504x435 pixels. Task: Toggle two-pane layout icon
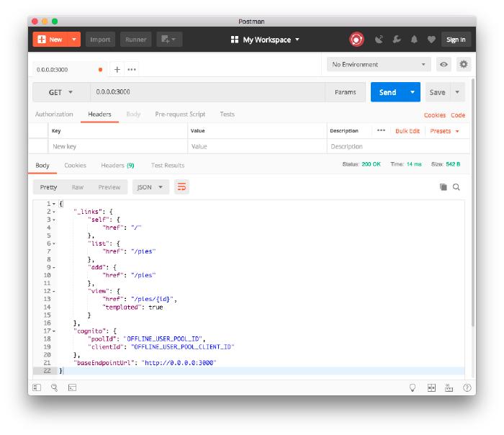pyautogui.click(x=431, y=387)
